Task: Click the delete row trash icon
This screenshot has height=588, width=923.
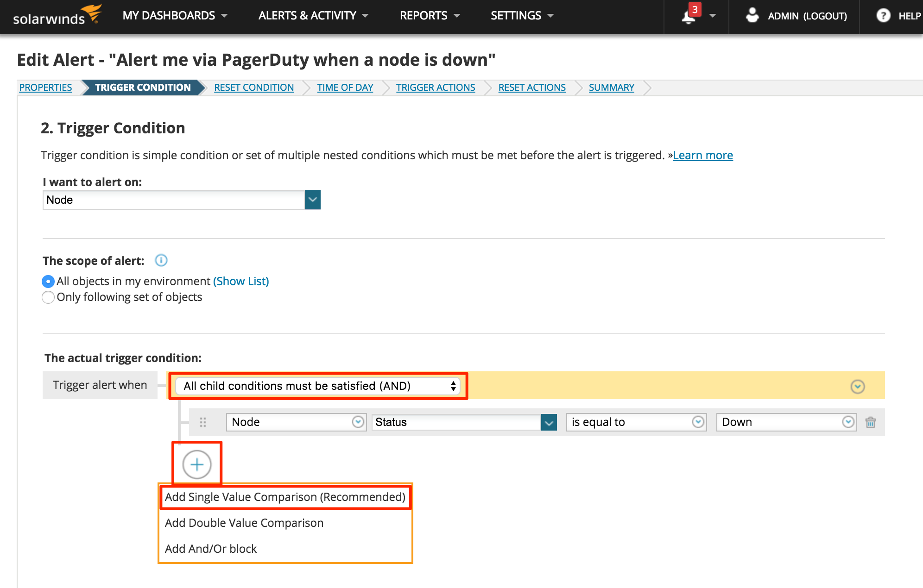Action: coord(872,423)
